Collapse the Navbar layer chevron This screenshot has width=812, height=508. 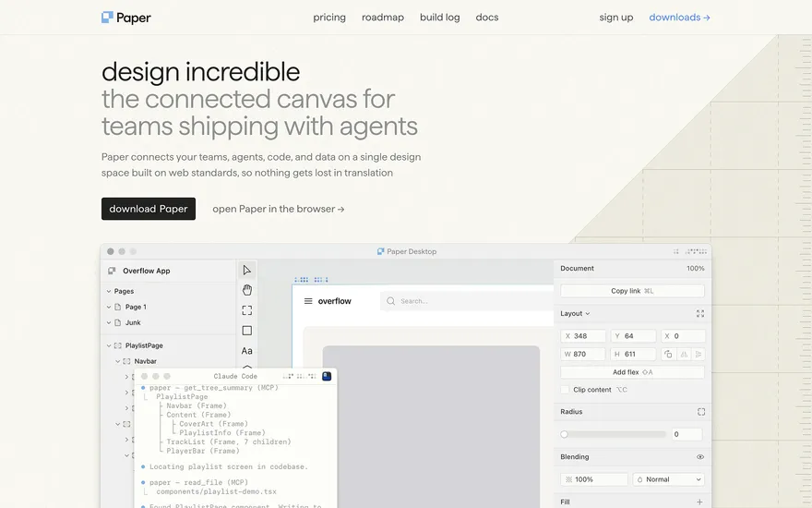pos(117,361)
